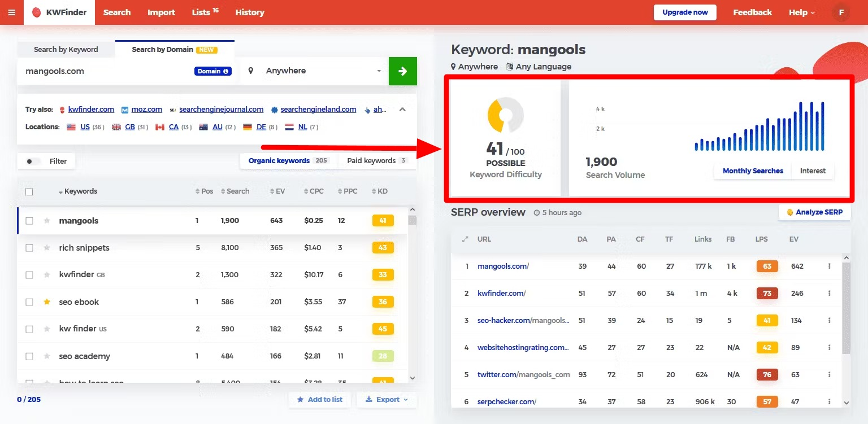
Task: Open three-dot menu for twitter.com result
Action: [x=829, y=374]
